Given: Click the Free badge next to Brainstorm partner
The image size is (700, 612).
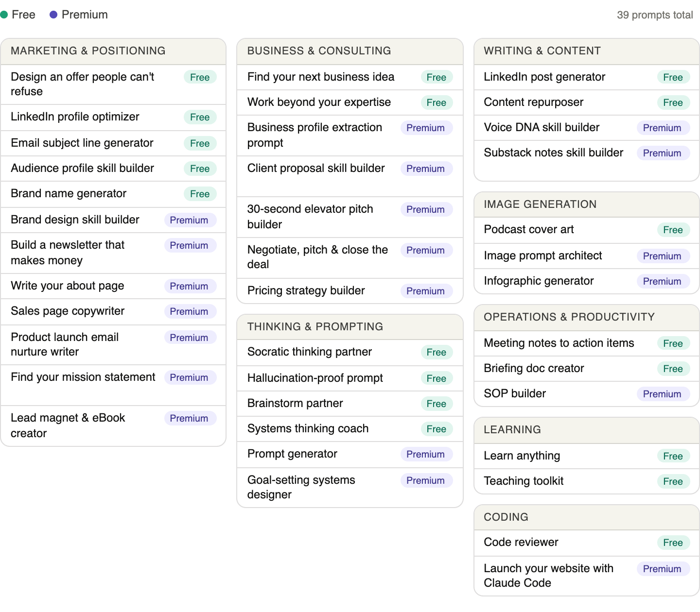Looking at the screenshot, I should tap(437, 404).
